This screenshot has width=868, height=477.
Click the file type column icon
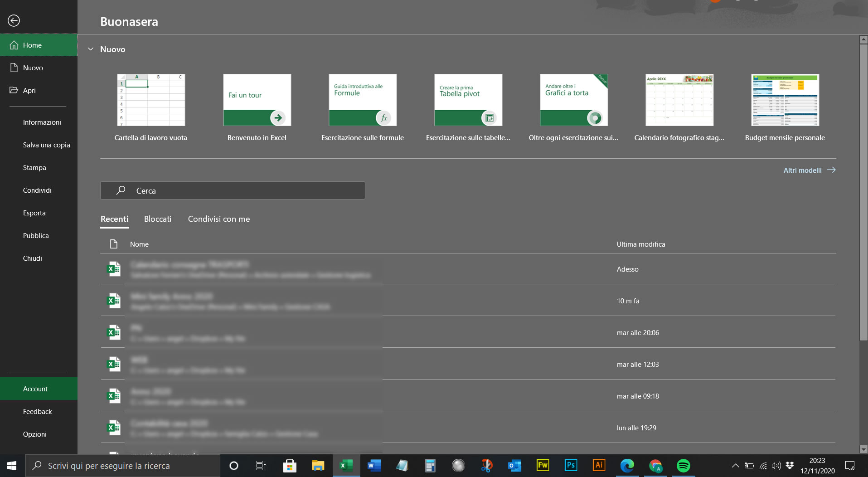click(114, 244)
